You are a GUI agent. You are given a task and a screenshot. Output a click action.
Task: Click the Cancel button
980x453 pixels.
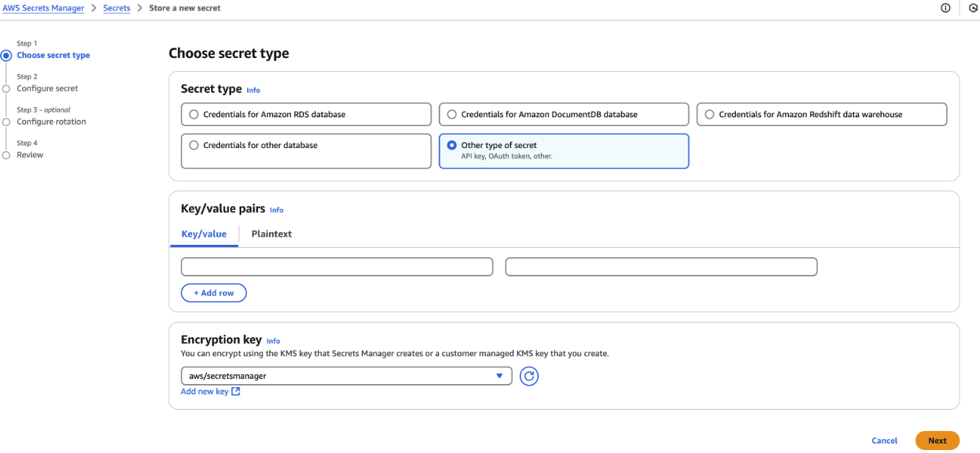(885, 441)
